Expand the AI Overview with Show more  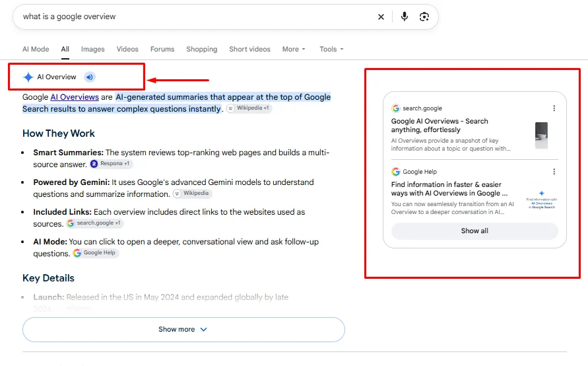(x=183, y=329)
